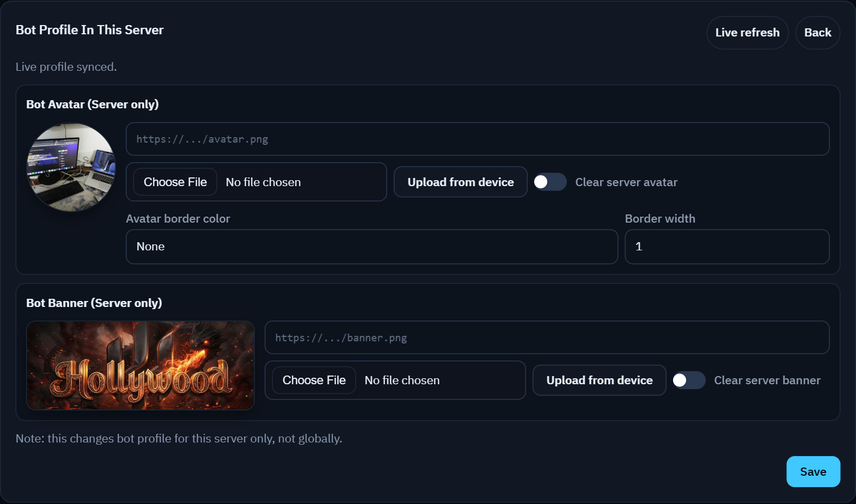Toggle the Clear server avatar switch
Viewport: 856px width, 504px height.
click(550, 182)
